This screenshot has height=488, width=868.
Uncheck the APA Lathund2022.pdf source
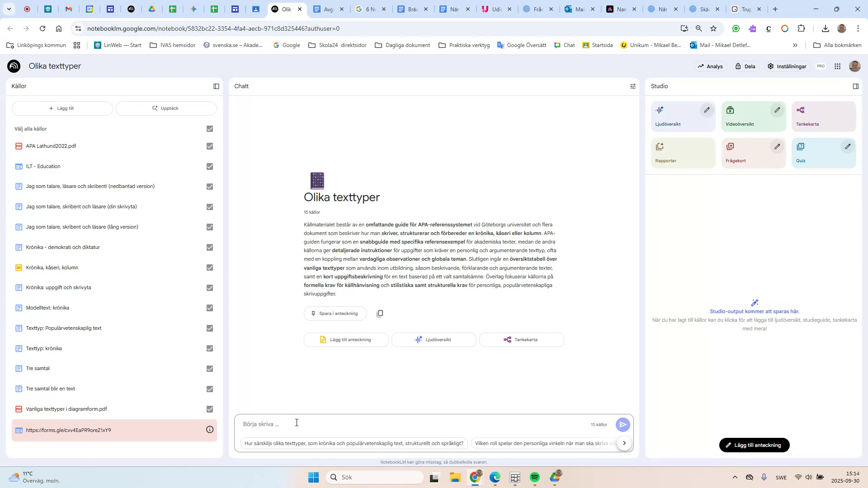[209, 146]
